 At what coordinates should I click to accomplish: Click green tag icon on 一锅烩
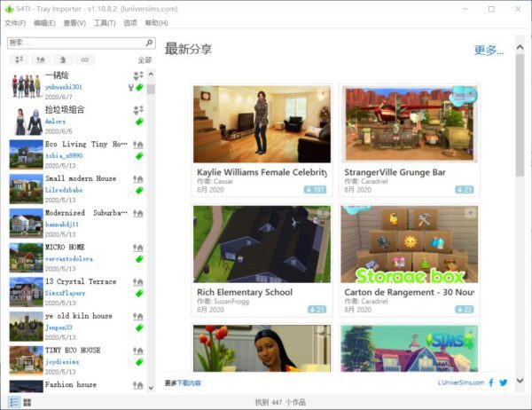pyautogui.click(x=139, y=87)
